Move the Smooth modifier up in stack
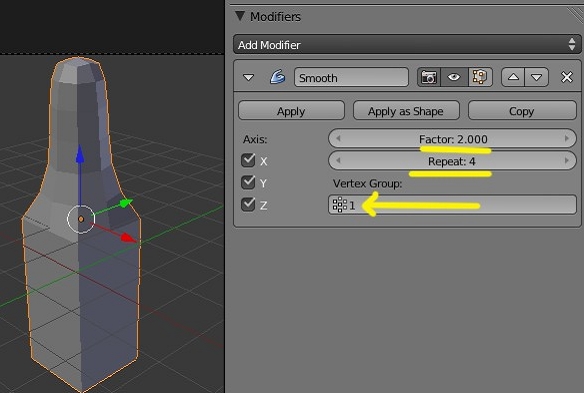This screenshot has width=584, height=393. pyautogui.click(x=513, y=77)
